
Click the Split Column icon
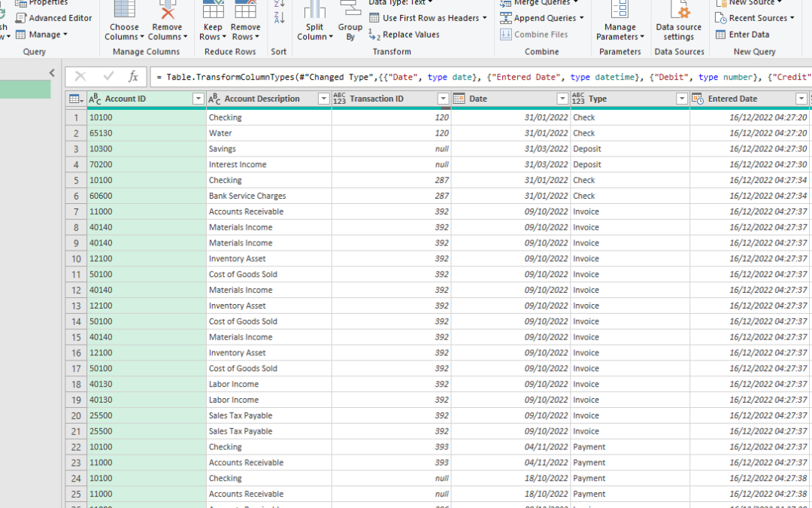(314, 9)
